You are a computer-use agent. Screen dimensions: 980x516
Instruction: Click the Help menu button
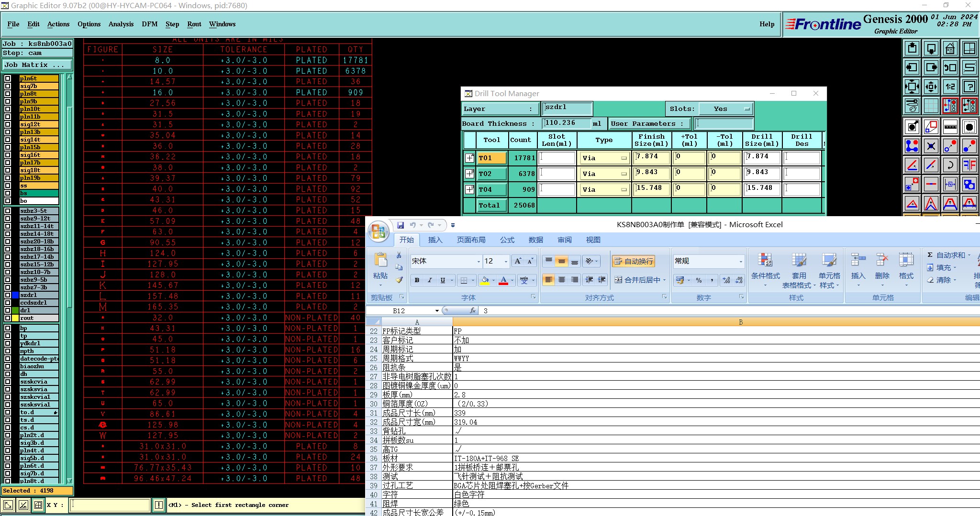click(767, 24)
